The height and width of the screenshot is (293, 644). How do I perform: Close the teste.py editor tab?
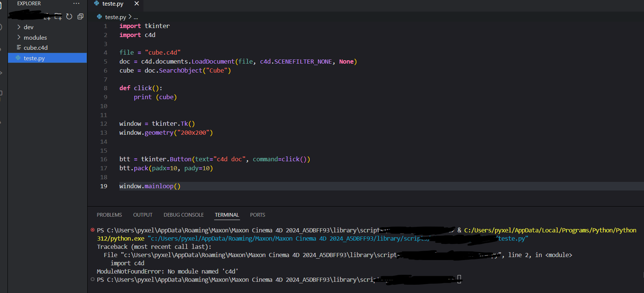coord(137,3)
